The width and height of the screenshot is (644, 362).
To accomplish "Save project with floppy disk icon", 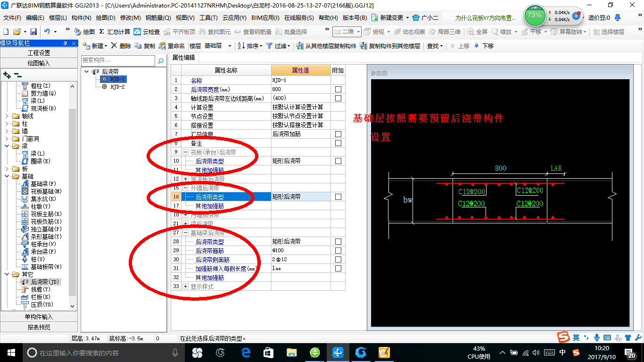I will [33, 32].
